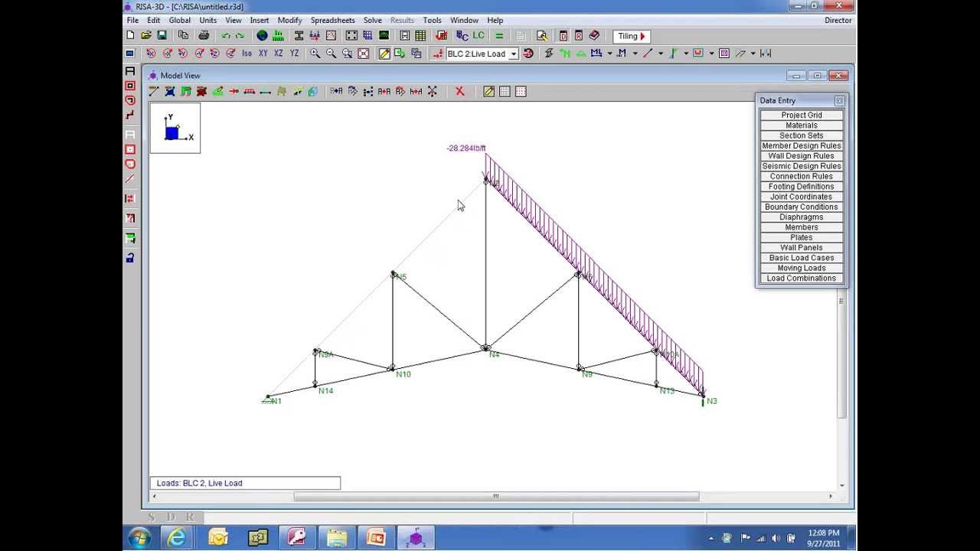Switch to Iso view
This screenshot has height=551, width=980.
(x=247, y=54)
